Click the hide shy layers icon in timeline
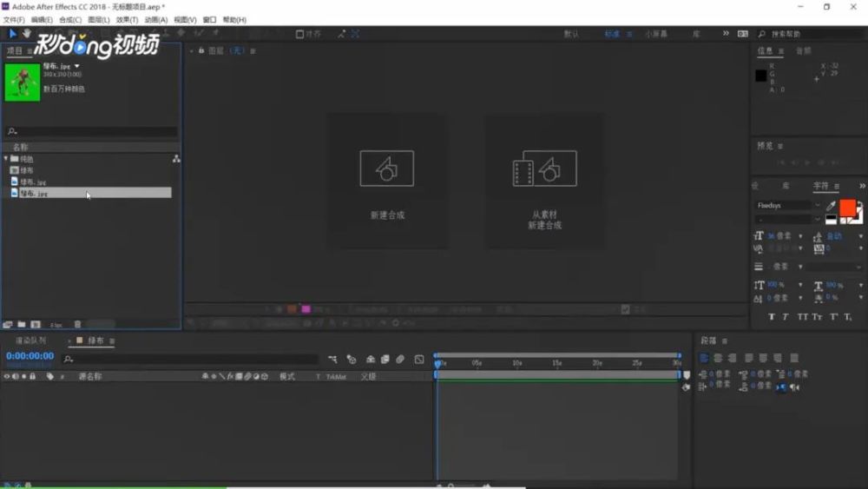The width and height of the screenshot is (868, 489). pyautogui.click(x=371, y=360)
